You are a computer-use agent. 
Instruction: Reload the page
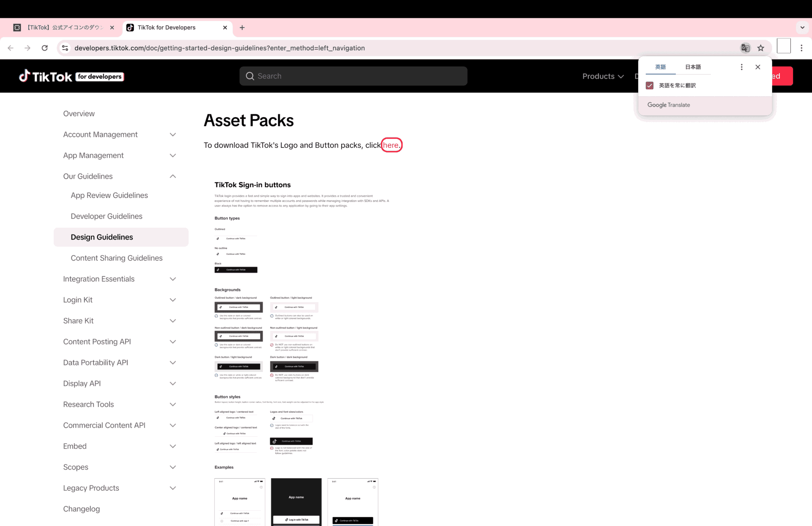click(44, 48)
